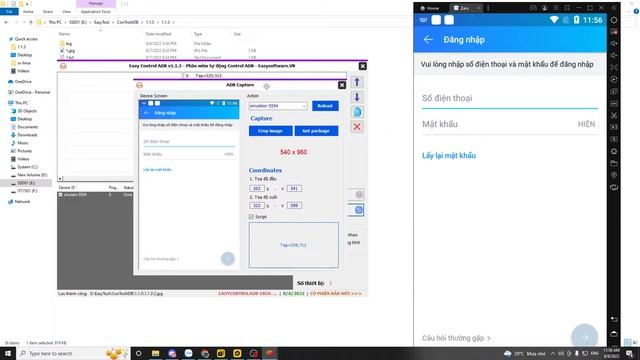Click emulator sidebar hexagon settings icon

pos(614,20)
